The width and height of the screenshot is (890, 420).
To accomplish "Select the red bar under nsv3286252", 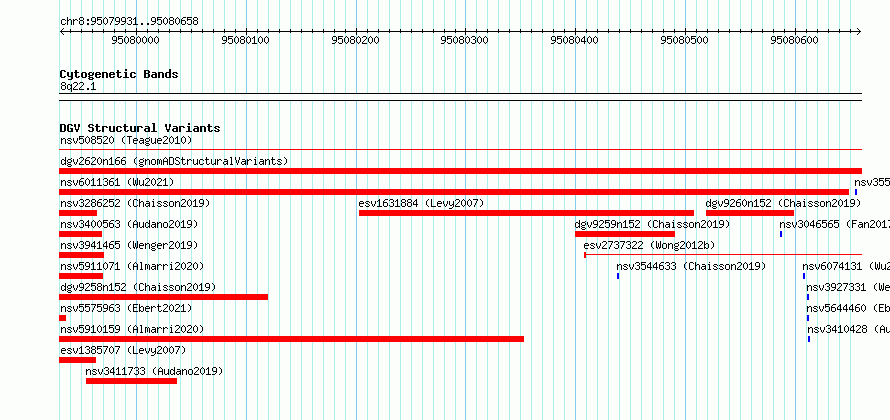I will (78, 213).
